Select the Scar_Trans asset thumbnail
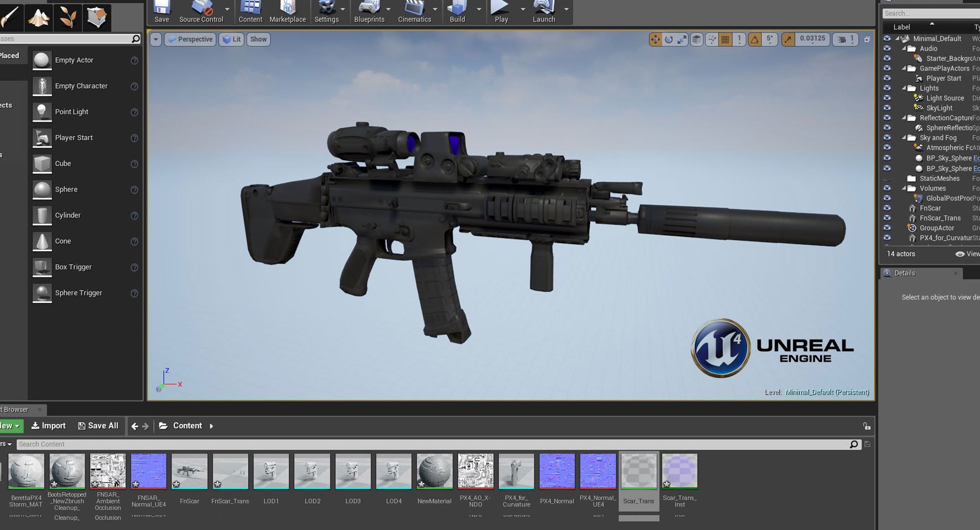This screenshot has width=980, height=530. tap(639, 471)
